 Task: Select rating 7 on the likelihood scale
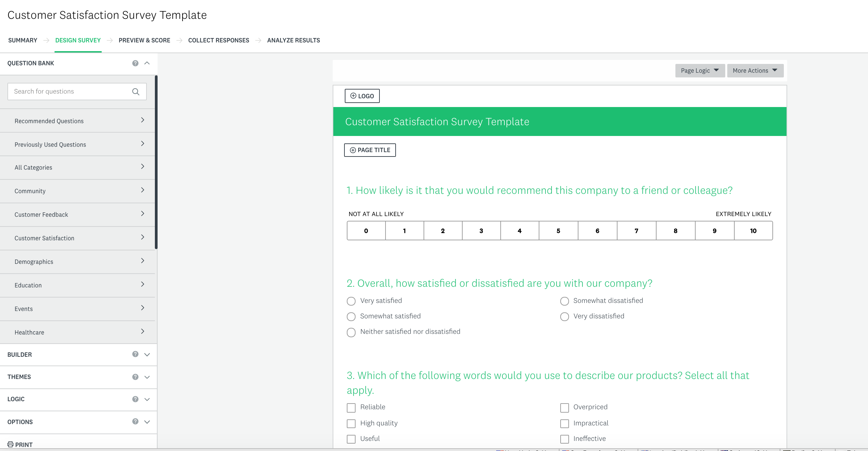point(636,231)
